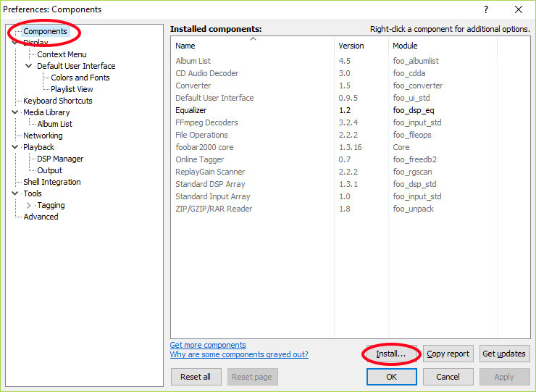Select Components in the preferences tree
The height and width of the screenshot is (392, 536).
pyautogui.click(x=45, y=31)
